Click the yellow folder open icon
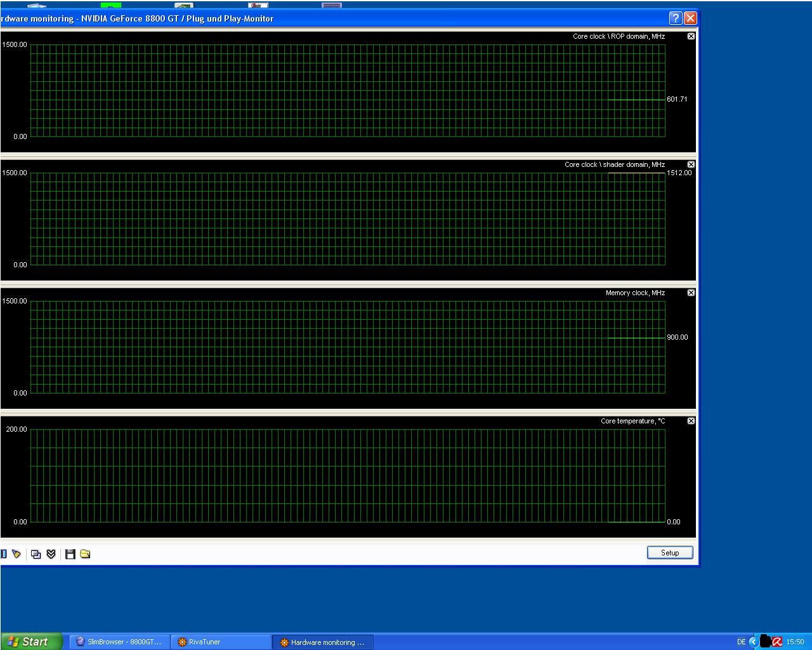Viewport: 812px width, 650px height. (85, 554)
